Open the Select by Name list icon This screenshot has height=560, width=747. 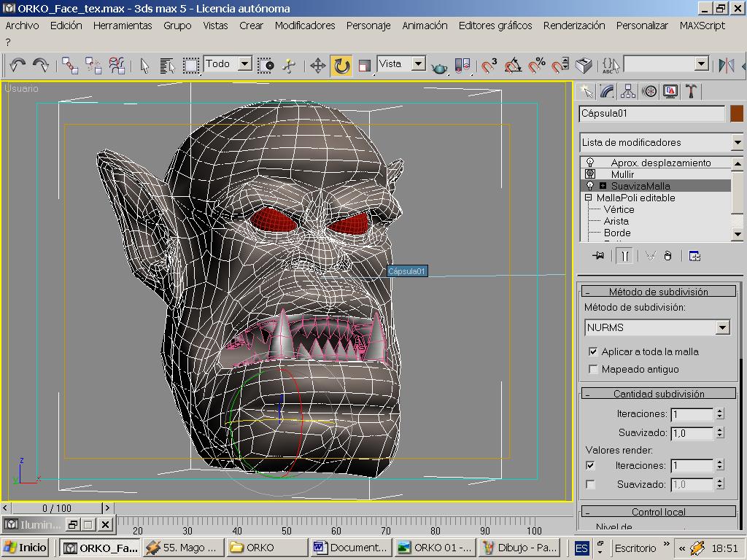[x=167, y=66]
